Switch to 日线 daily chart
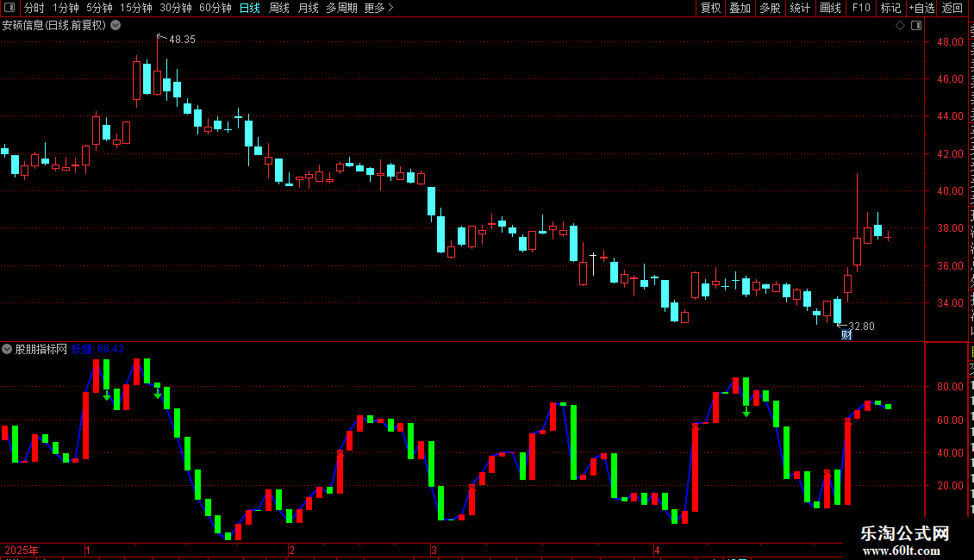The height and width of the screenshot is (560, 974). pos(250,8)
